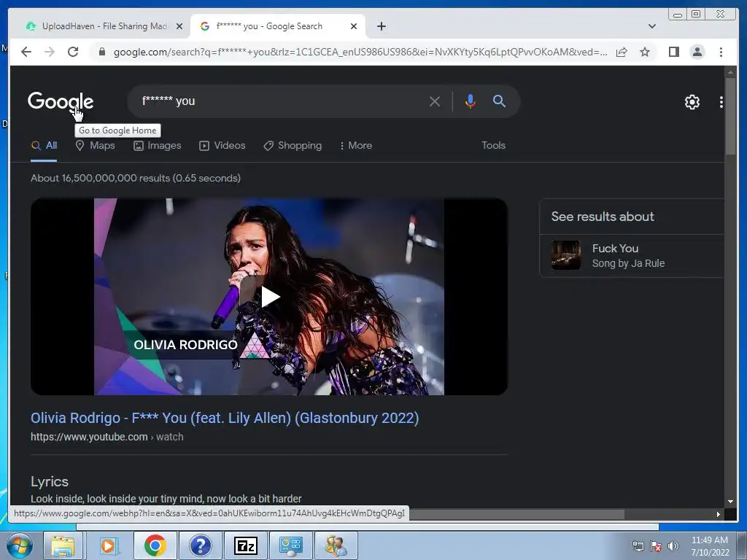Open the control panel taskbar item
The width and height of the screenshot is (747, 560).
[290, 545]
